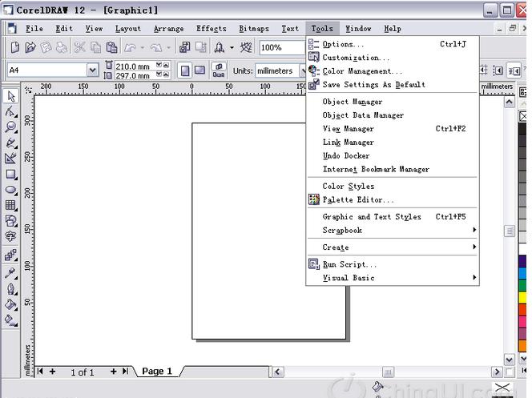Set page to landscape orientation
The width and height of the screenshot is (532, 398).
[x=199, y=70]
